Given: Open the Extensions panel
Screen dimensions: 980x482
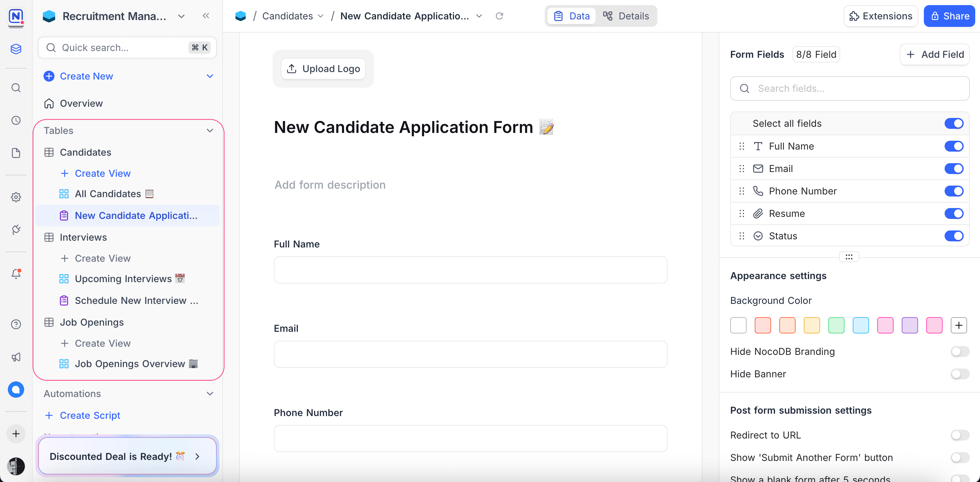Looking at the screenshot, I should [880, 16].
